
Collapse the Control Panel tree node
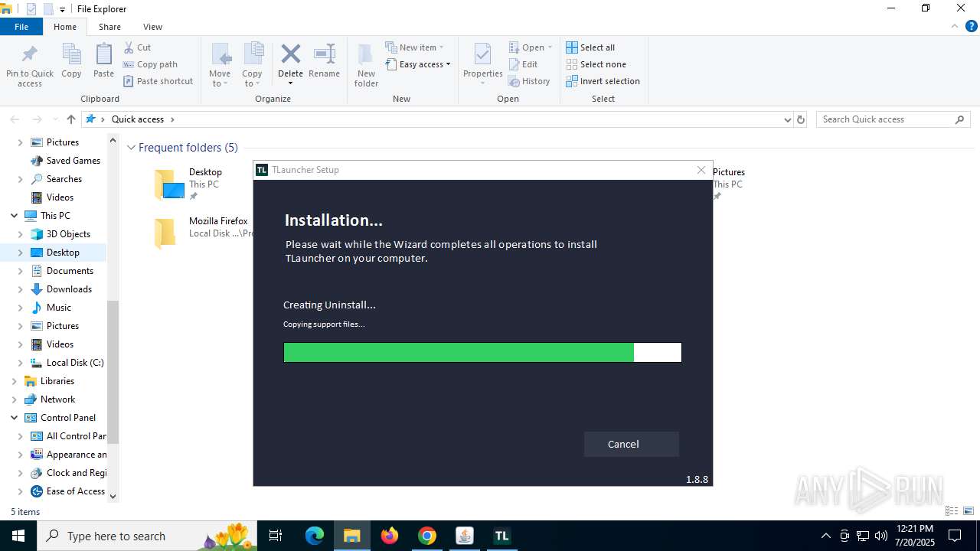click(x=14, y=418)
